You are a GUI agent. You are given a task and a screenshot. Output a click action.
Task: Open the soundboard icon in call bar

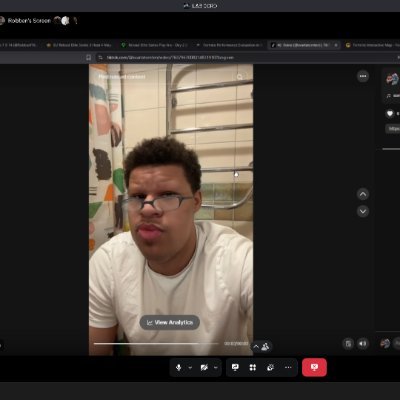(x=270, y=367)
